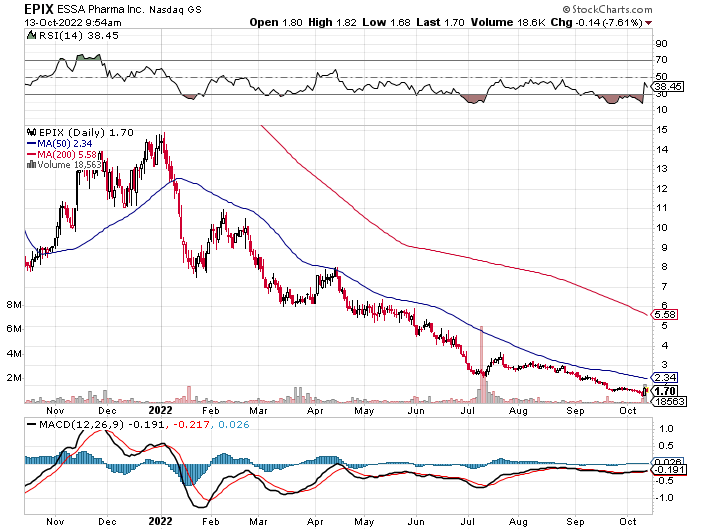This screenshot has height=530, width=703.
Task: Click the date 13-Oct-2022 9:54am
Action: pyautogui.click(x=73, y=22)
